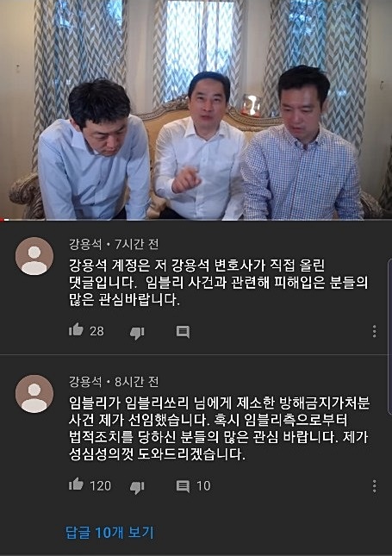Open 강용석 username on the 7시간 전 comment
Screen dimensions: 392x556
click(x=85, y=244)
